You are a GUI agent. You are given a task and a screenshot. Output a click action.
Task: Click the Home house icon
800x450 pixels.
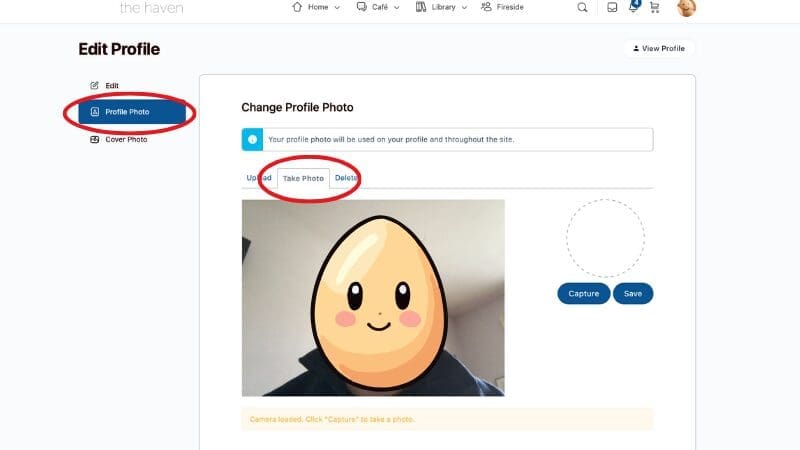tap(297, 7)
